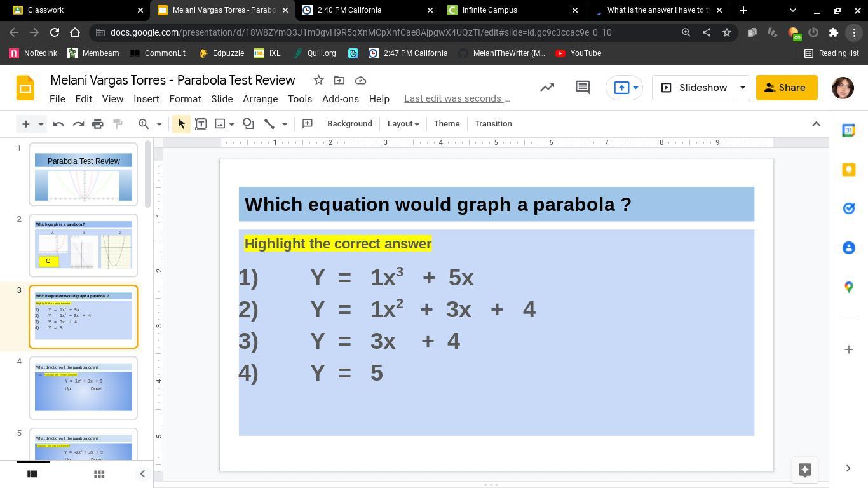Switch to grid view

(x=99, y=474)
